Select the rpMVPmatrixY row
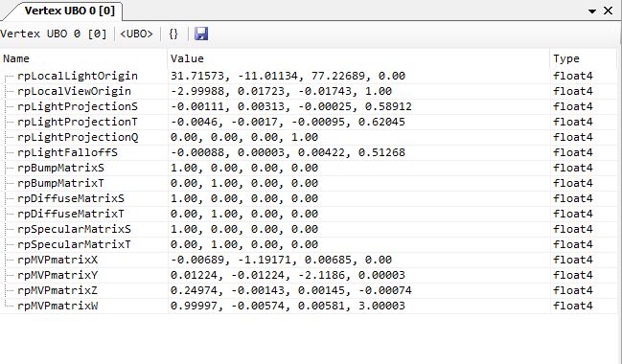622x364 pixels. [x=309, y=275]
